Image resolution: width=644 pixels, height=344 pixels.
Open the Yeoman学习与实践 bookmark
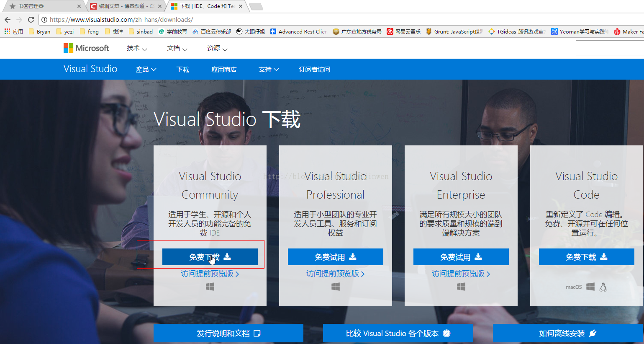[x=580, y=31]
